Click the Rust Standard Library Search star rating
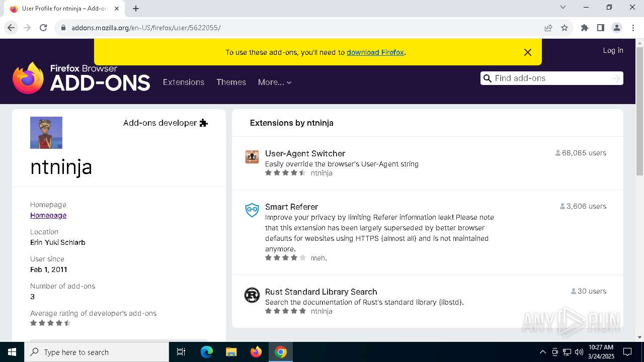The height and width of the screenshot is (362, 644). point(285,311)
